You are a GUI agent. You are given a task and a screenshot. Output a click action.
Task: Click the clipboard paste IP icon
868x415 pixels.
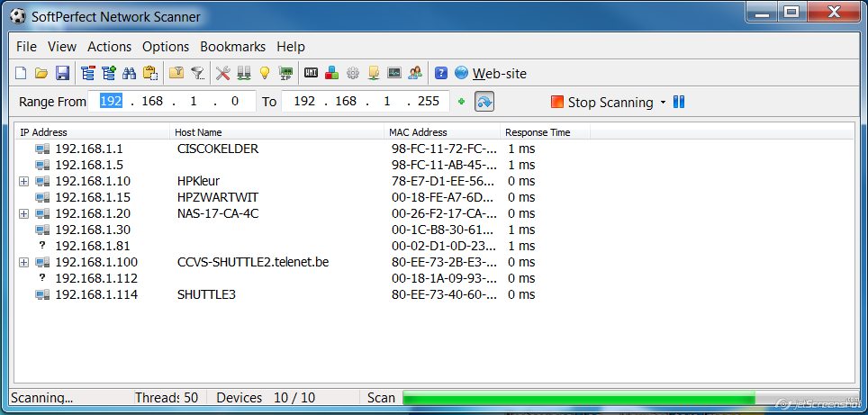tap(150, 73)
